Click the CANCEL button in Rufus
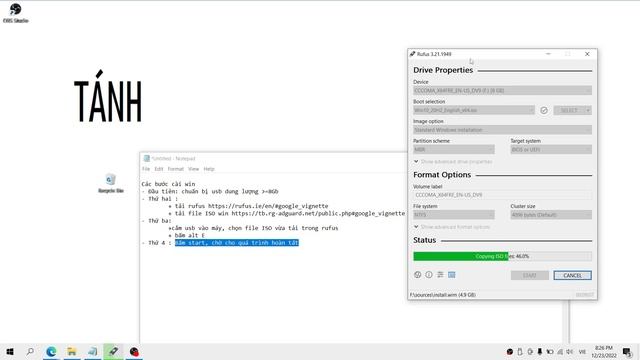640x360 pixels. 572,276
